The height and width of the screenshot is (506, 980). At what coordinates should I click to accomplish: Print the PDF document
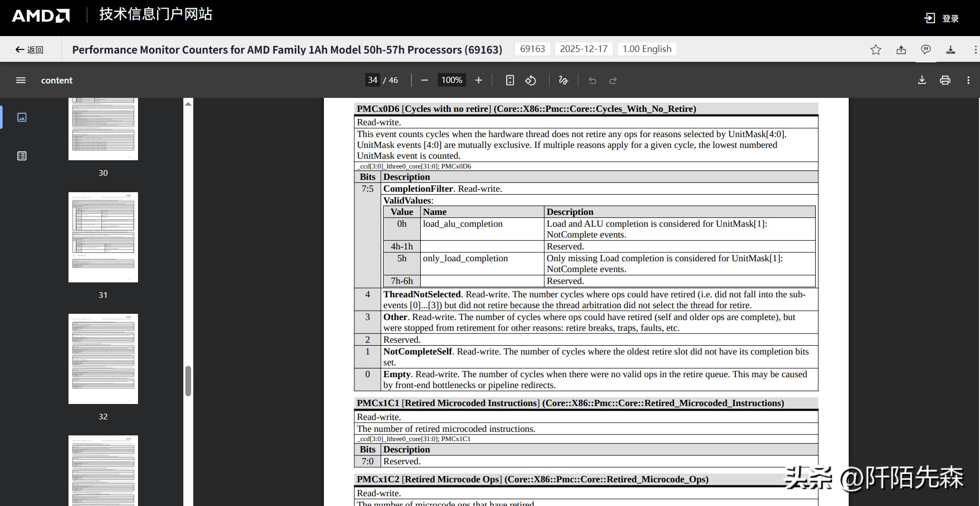(944, 80)
